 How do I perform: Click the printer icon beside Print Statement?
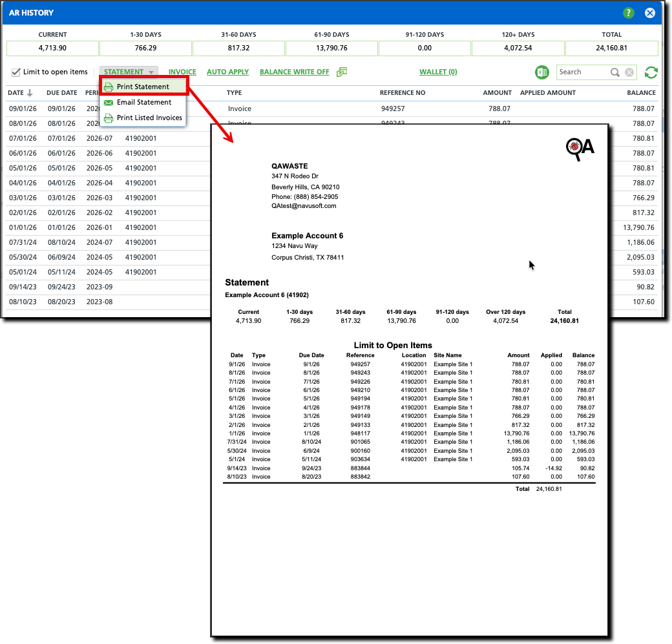pos(109,87)
